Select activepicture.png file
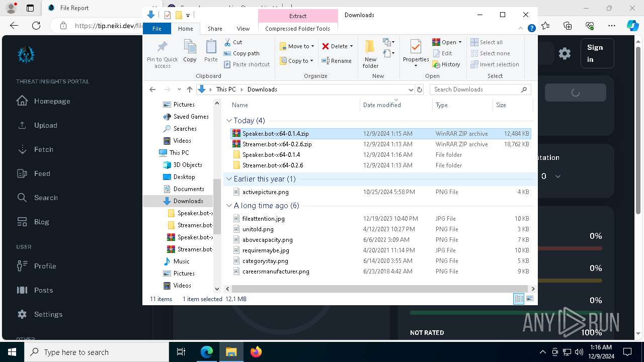This screenshot has width=644, height=362. coord(381,192)
